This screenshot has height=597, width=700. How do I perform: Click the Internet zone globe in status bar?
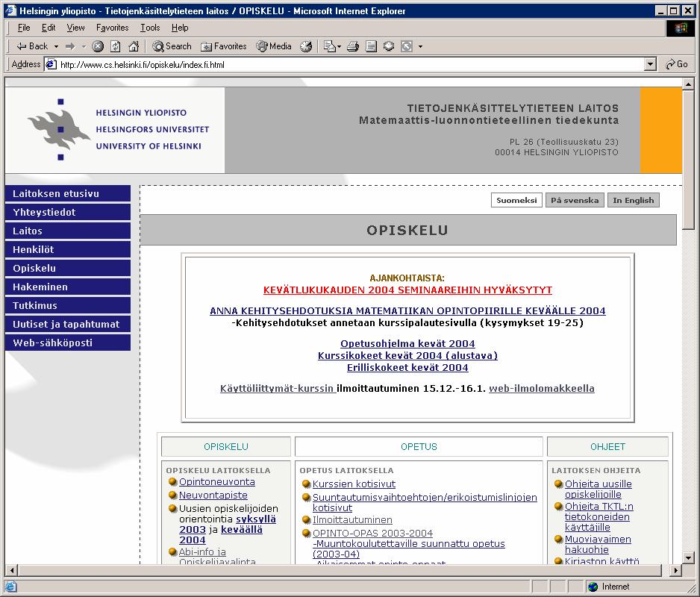[593, 587]
